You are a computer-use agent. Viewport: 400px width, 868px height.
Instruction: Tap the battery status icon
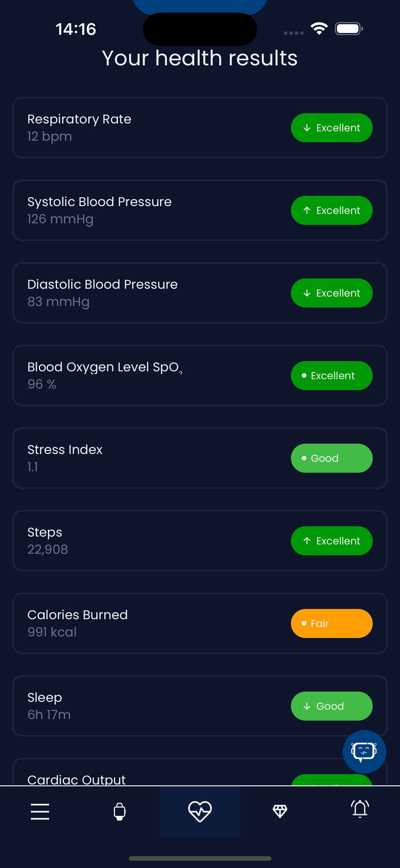349,29
